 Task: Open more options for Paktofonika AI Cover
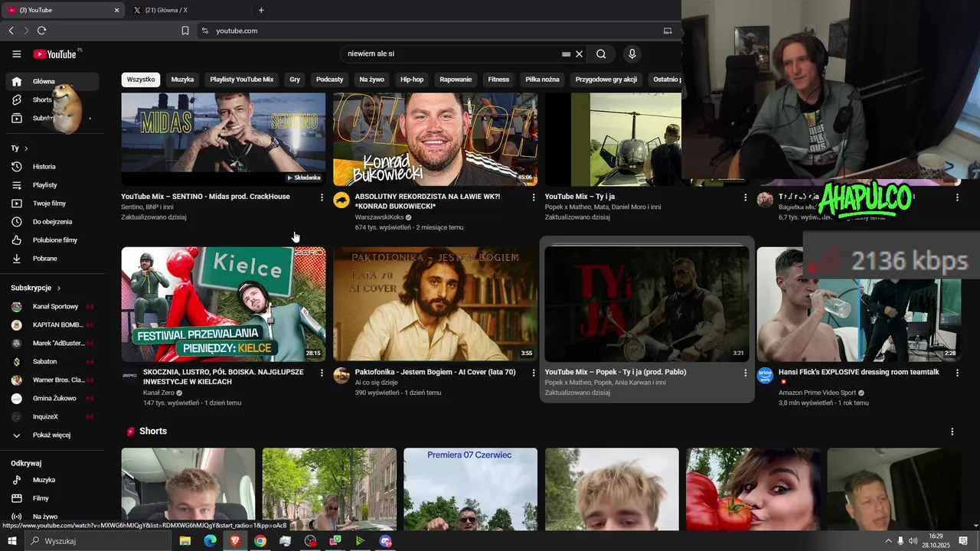pyautogui.click(x=534, y=373)
